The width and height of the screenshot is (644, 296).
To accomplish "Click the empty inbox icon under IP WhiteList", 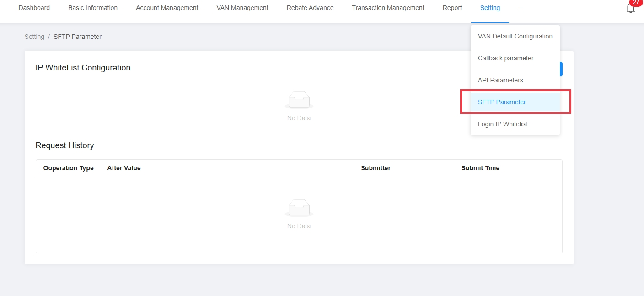I will point(299,99).
